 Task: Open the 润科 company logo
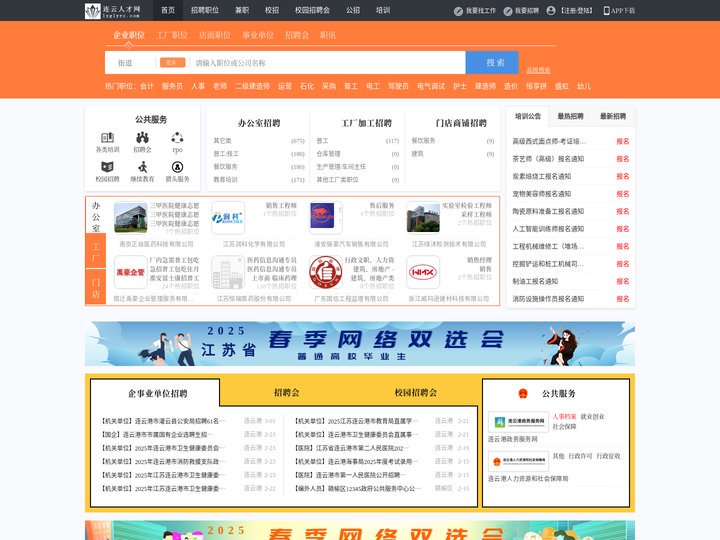(228, 218)
